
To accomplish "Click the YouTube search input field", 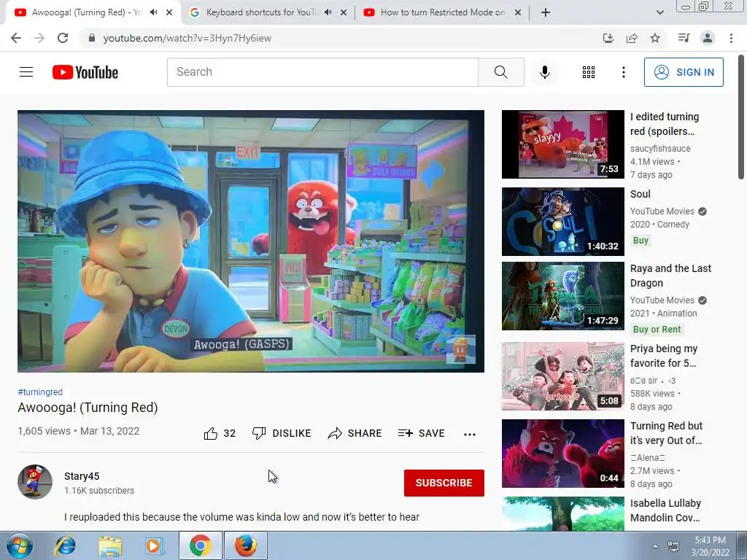I will click(x=322, y=72).
